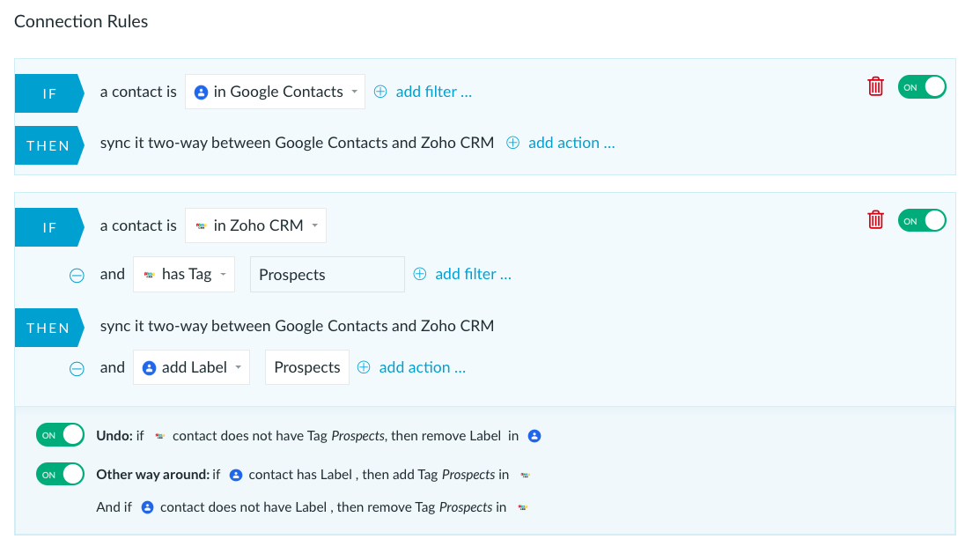The width and height of the screenshot is (980, 554).
Task: Delete the Google Contacts rule with trash icon
Action: point(875,86)
